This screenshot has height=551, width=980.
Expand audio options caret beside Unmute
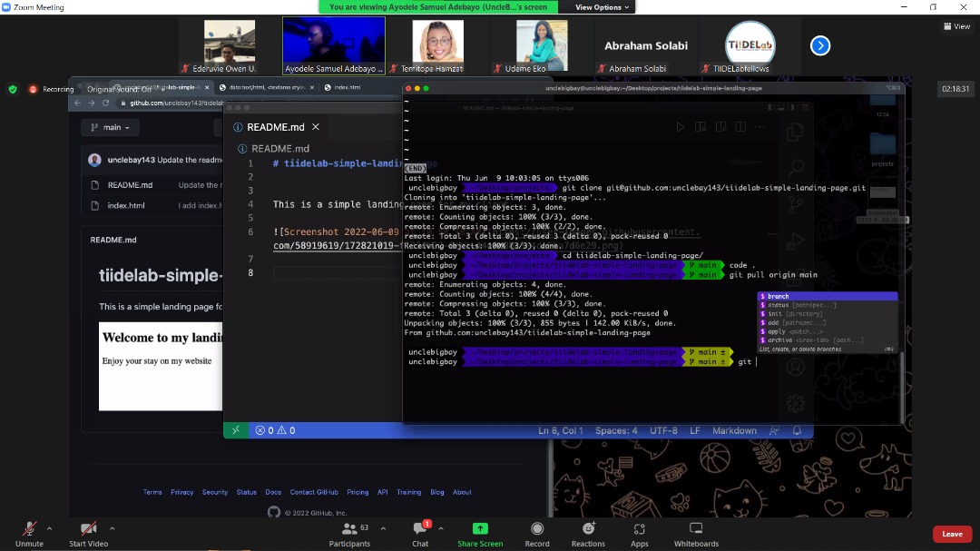[49, 528]
